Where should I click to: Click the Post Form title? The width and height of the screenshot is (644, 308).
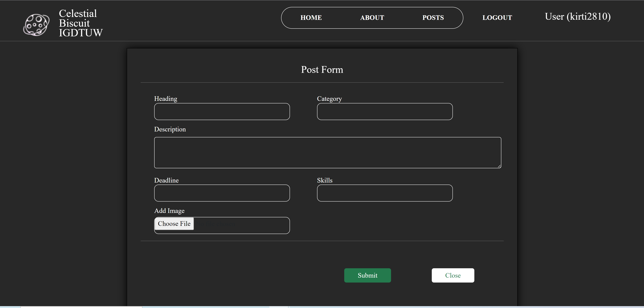point(322,70)
